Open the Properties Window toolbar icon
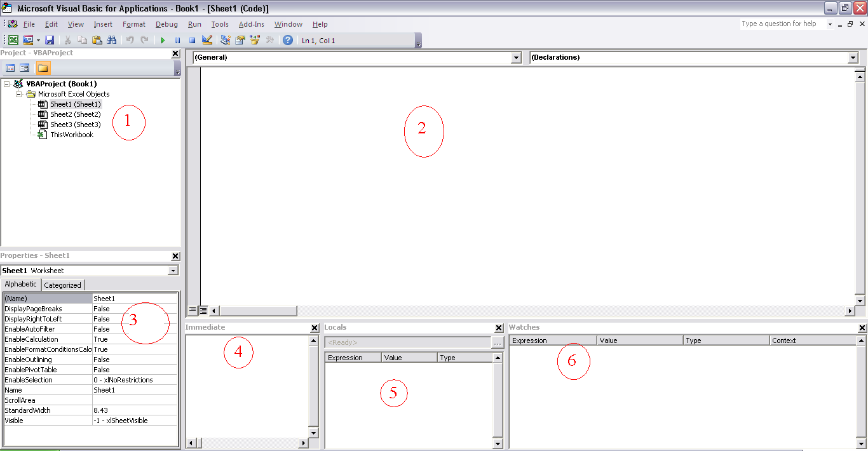The width and height of the screenshot is (868, 451). click(x=240, y=40)
